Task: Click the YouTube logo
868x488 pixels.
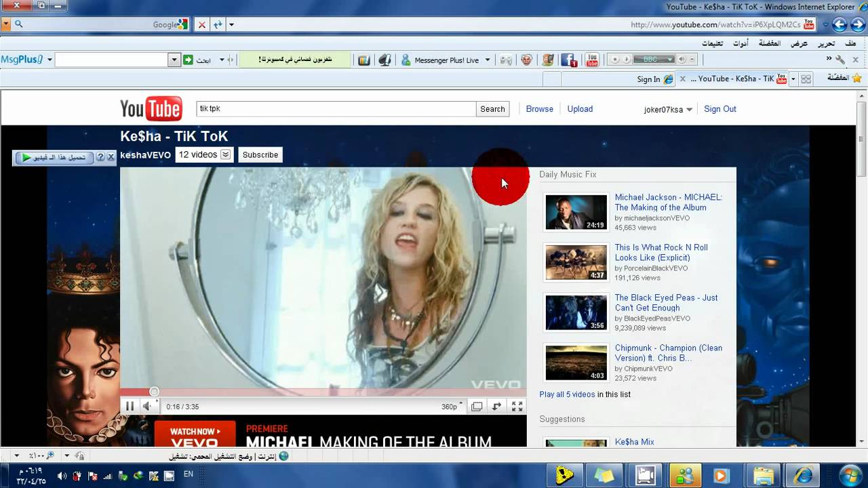Action: pyautogui.click(x=151, y=108)
